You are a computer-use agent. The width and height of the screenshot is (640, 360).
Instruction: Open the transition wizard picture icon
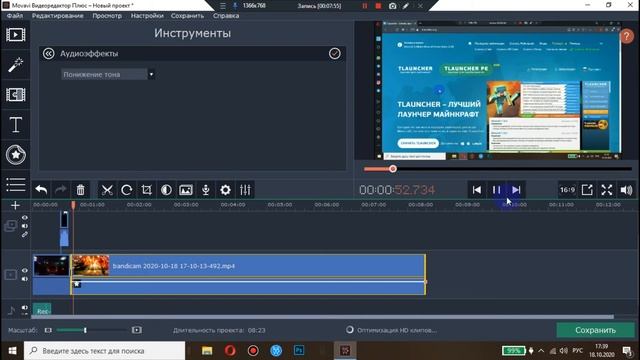click(x=186, y=190)
